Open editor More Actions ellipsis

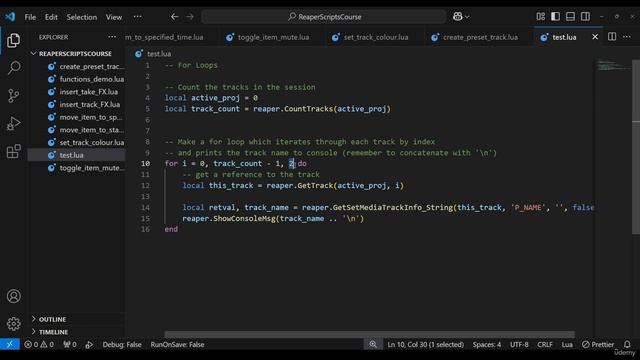[627, 37]
